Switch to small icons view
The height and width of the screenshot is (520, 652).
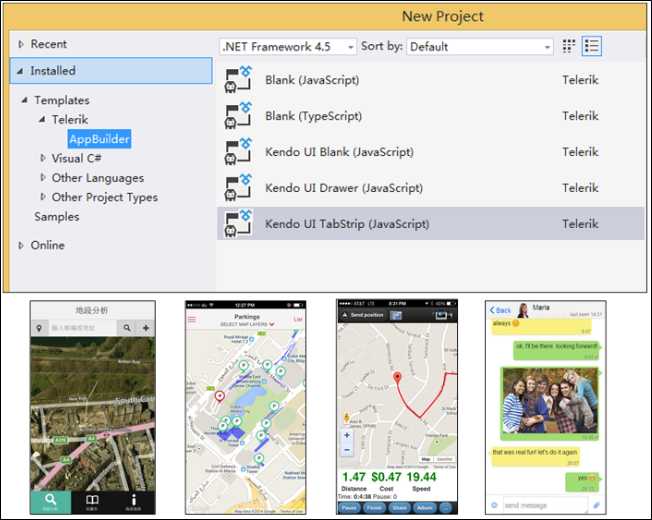point(568,46)
